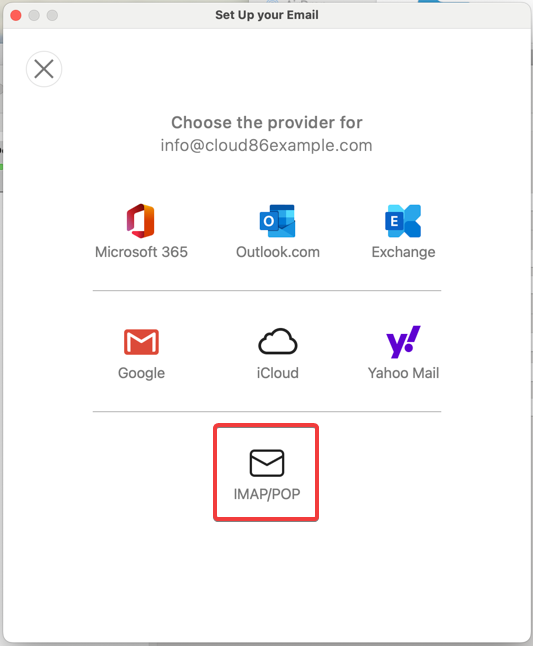Image resolution: width=533 pixels, height=646 pixels.
Task: Click the IMAP/POP text label
Action: coord(267,494)
